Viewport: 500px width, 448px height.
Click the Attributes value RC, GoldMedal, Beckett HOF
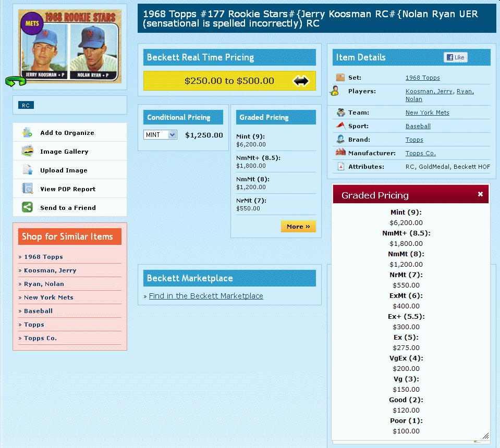[x=448, y=167]
